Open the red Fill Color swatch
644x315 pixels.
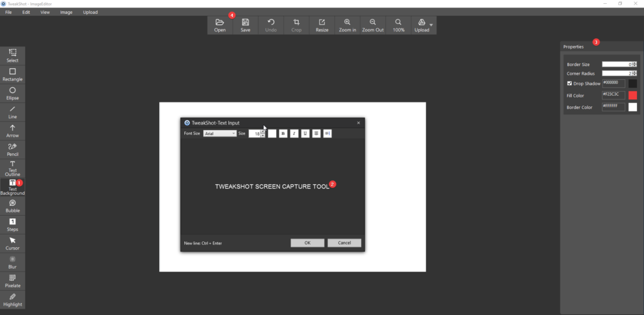coord(633,96)
